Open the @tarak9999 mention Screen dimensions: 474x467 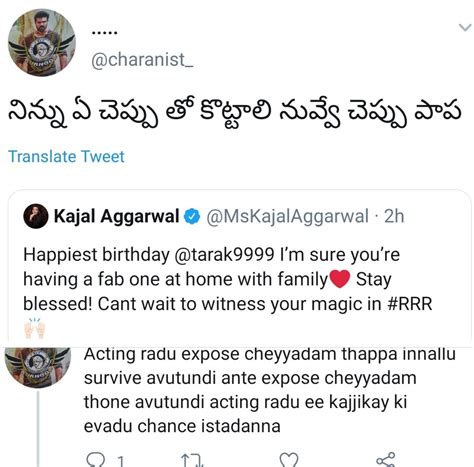pyautogui.click(x=224, y=255)
